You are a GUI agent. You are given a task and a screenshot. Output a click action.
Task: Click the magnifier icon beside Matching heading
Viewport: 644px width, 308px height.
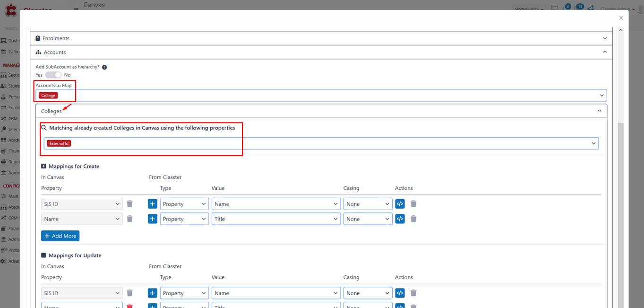point(44,128)
